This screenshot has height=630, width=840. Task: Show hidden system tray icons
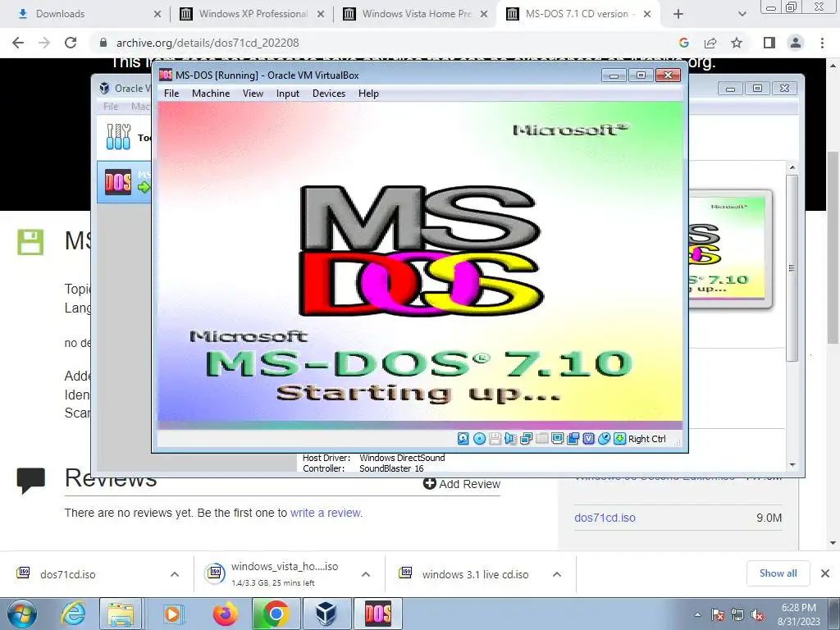click(x=697, y=615)
